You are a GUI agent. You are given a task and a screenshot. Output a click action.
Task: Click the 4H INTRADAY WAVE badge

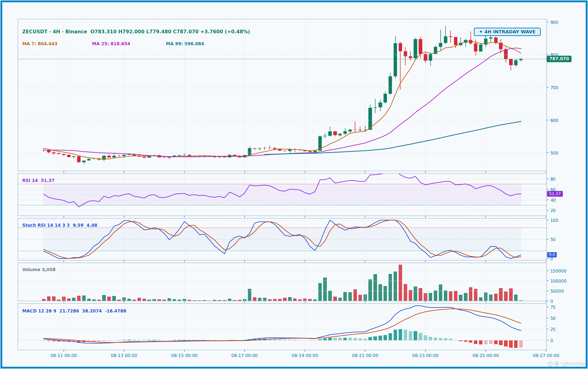pos(507,32)
